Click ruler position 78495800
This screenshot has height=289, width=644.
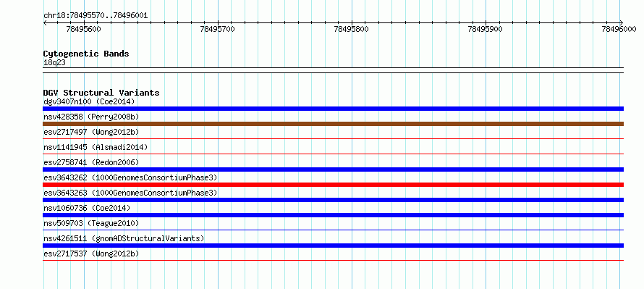coord(351,29)
